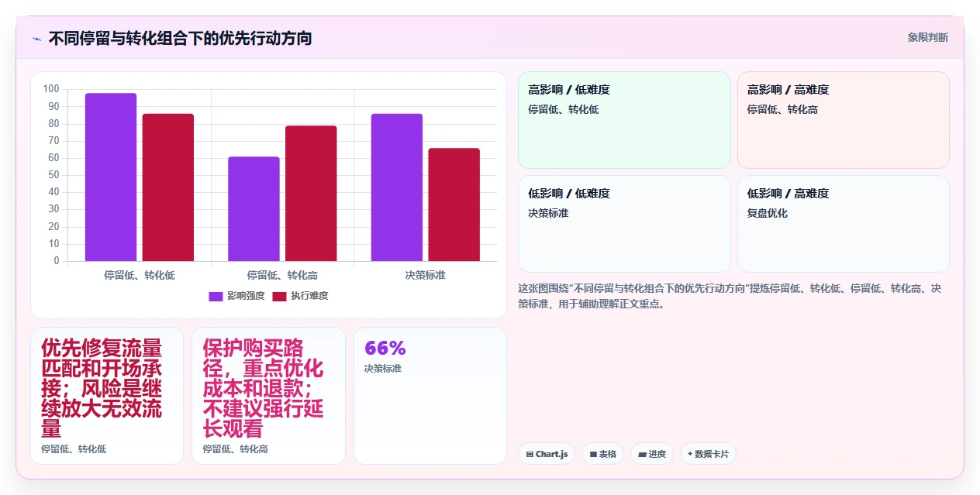Click purple legend swatch for 影响强度
980x495 pixels.
pos(216,296)
